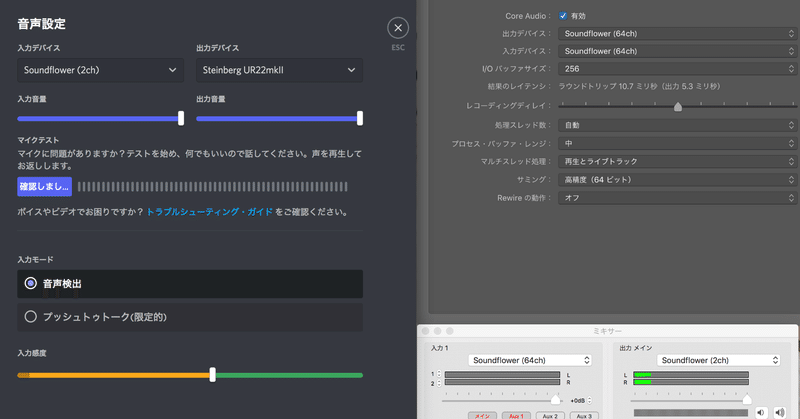Click the mixer 入力 1 gain slider thumb
This screenshot has width=800, height=419.
tap(555, 400)
